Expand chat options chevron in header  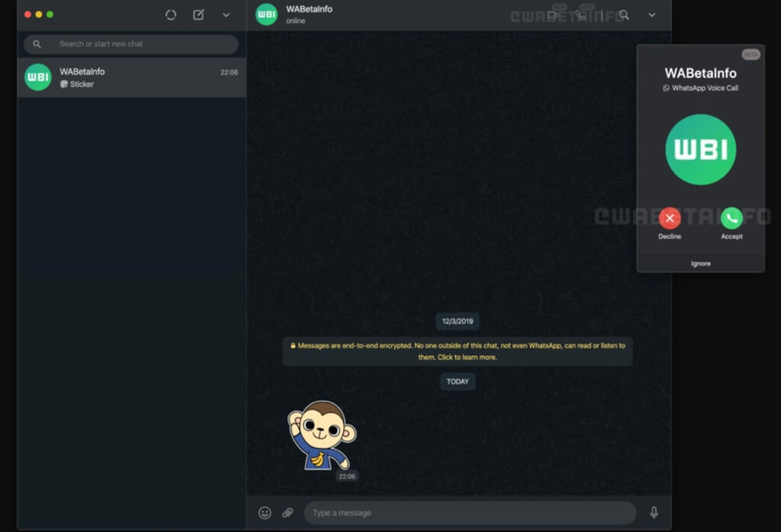click(651, 15)
